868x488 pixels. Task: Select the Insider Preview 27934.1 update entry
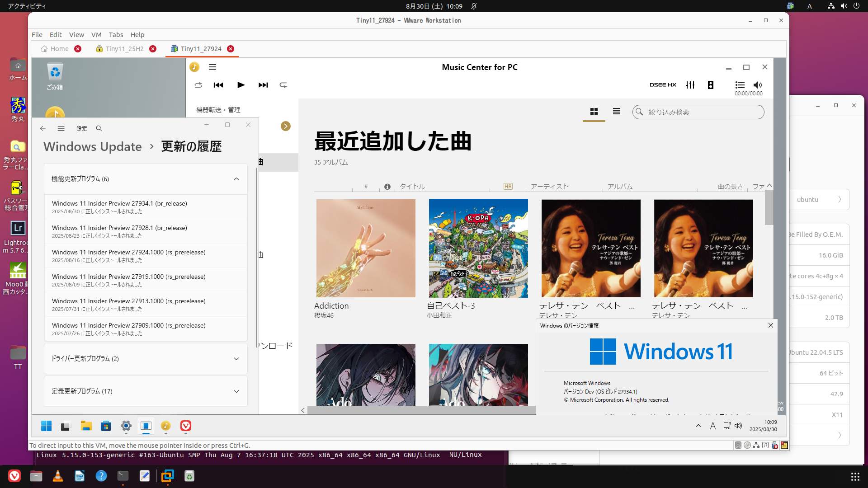point(146,207)
